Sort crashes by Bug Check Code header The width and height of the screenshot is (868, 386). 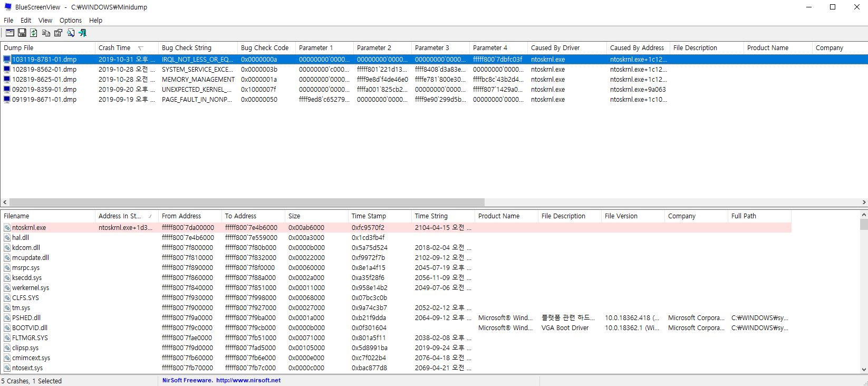coord(265,48)
